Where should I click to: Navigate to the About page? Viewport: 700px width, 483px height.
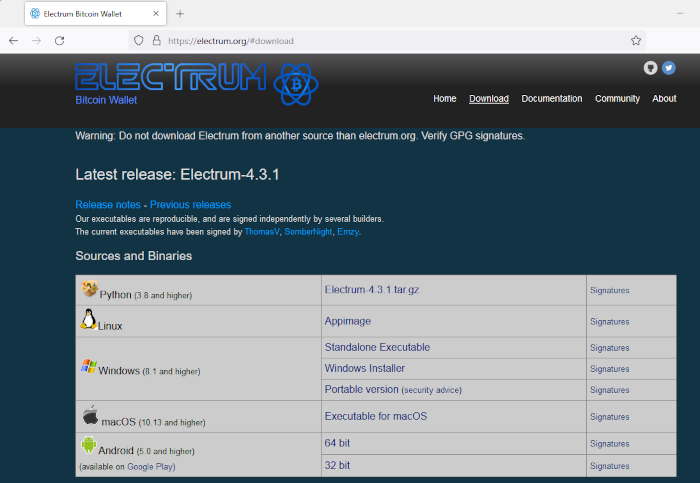click(664, 99)
